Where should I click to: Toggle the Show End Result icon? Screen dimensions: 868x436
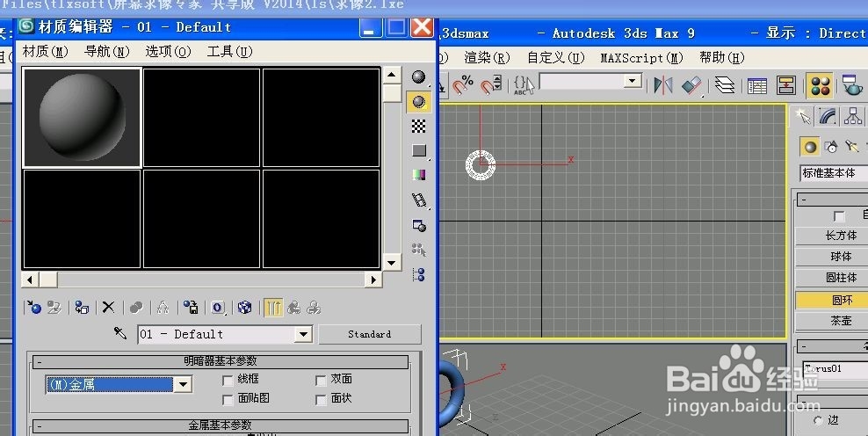pos(273,308)
